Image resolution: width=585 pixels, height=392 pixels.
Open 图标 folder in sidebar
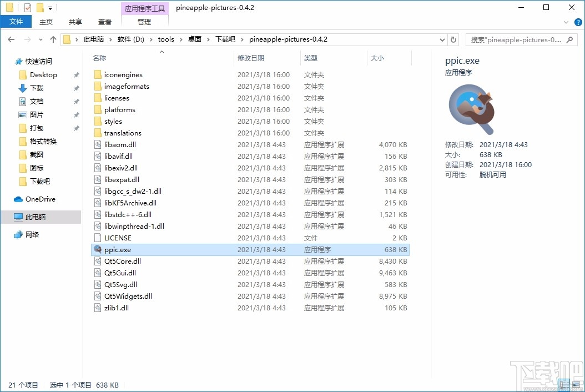click(37, 168)
